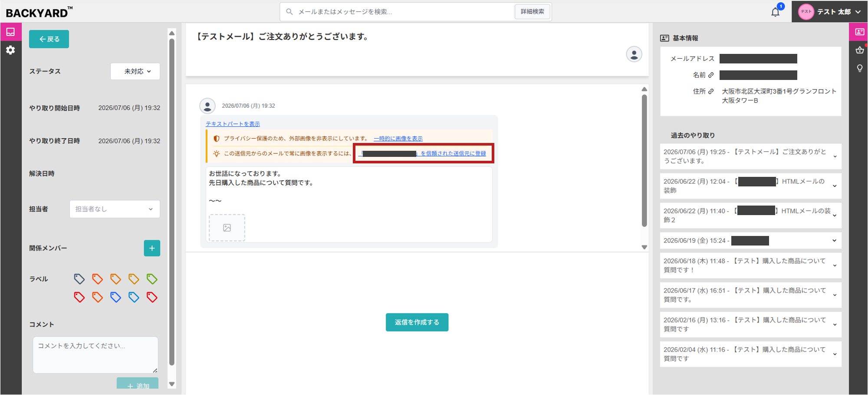Image resolution: width=868 pixels, height=395 pixels.
Task: Click the 詳細検索 button
Action: 533,12
